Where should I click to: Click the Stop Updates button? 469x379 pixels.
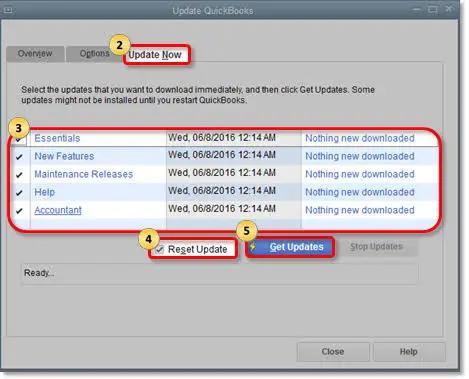pos(376,247)
